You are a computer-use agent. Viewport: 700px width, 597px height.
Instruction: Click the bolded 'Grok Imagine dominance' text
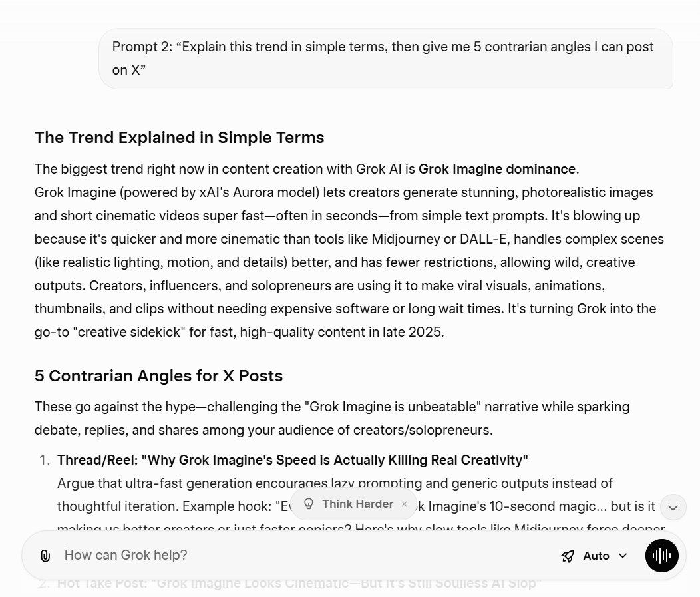coord(497,169)
